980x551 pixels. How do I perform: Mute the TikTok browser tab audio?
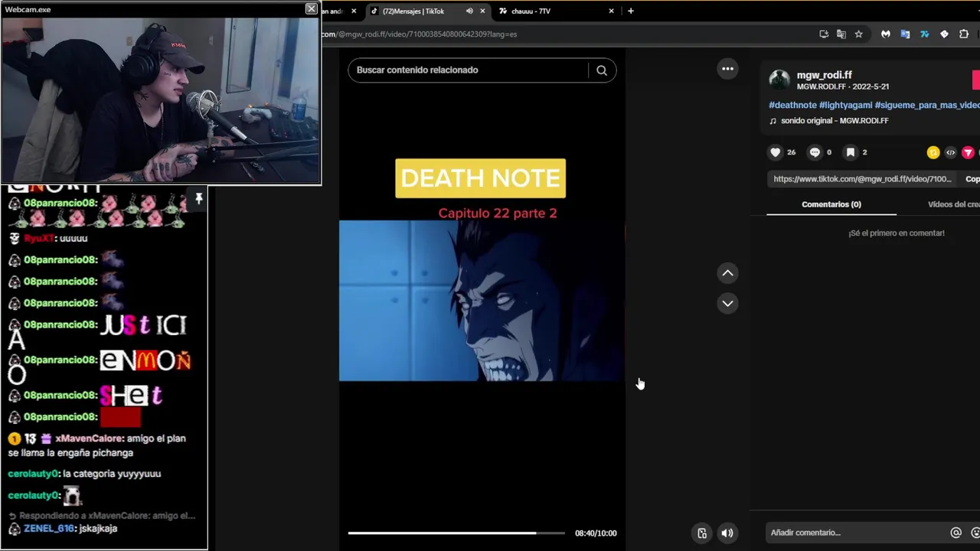[x=469, y=11]
